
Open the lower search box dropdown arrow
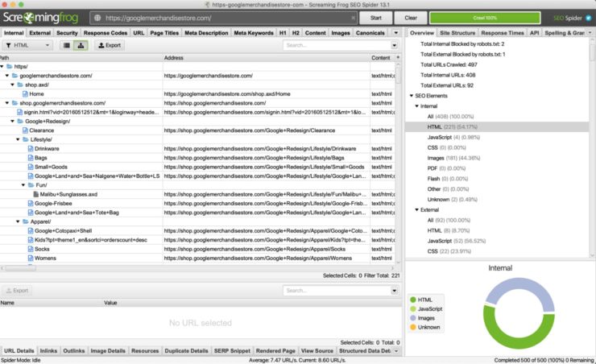pyautogui.click(x=394, y=291)
